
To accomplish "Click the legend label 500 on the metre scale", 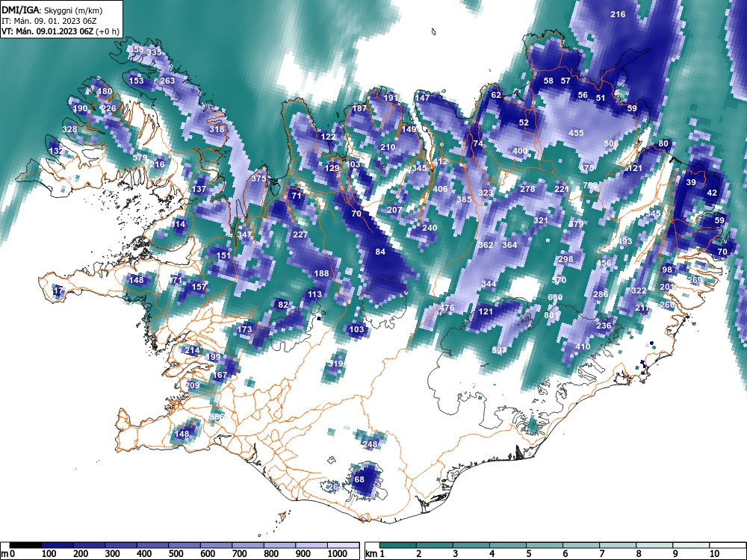I will (x=176, y=554).
